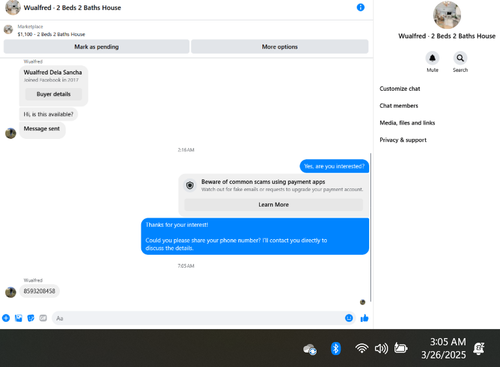Click '$1,100 - 2 Beds 2 Baths House' listing text
500x367 pixels.
pyautogui.click(x=51, y=34)
